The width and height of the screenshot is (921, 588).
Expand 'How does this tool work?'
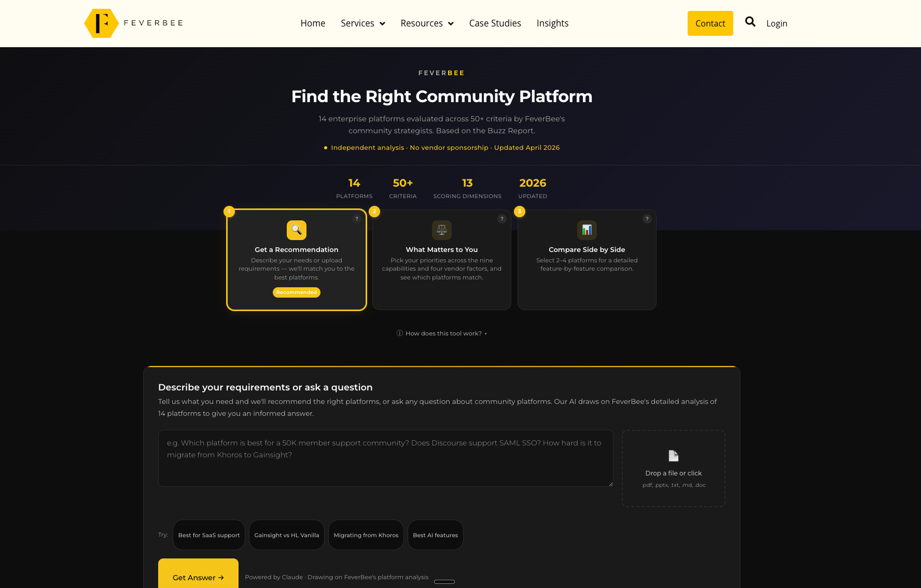pos(442,333)
